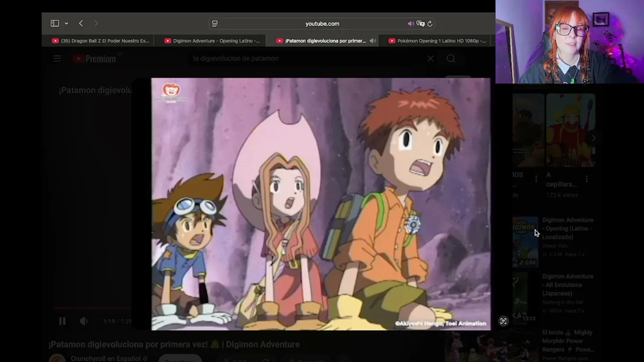
Task: Open the 'A cepillars...' shelf video thumbnail
Action: click(571, 130)
